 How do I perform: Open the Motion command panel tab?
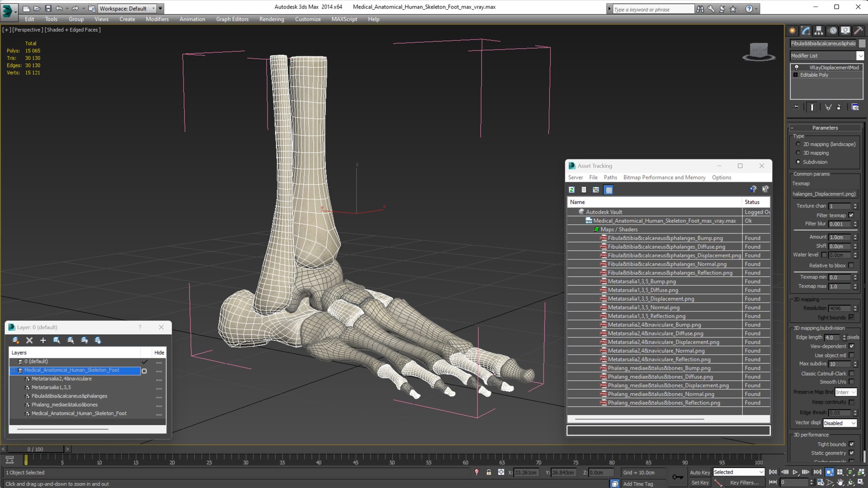(833, 31)
